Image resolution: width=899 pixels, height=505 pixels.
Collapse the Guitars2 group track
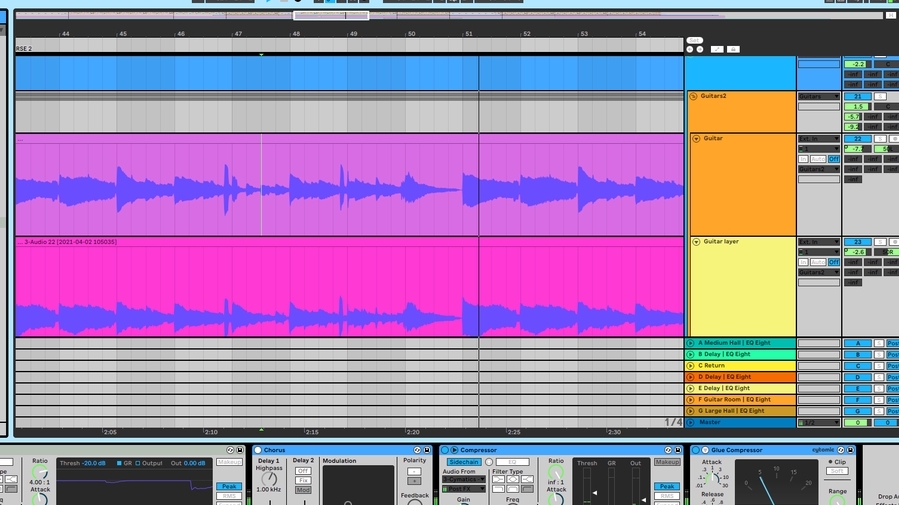point(693,96)
